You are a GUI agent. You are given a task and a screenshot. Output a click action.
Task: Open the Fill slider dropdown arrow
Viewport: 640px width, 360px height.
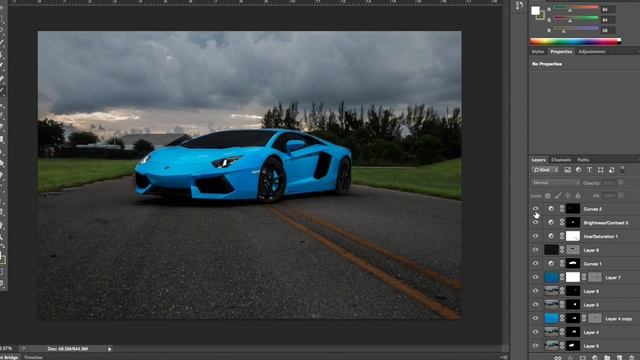[620, 196]
